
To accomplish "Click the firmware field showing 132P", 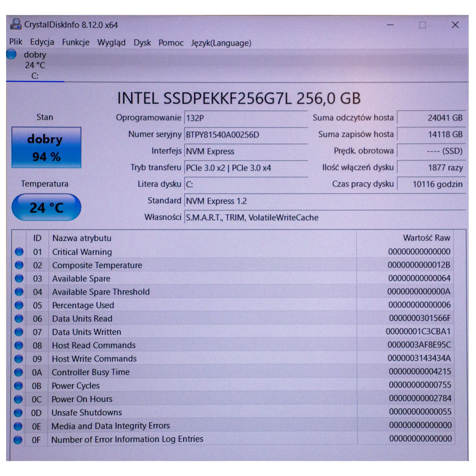I will tap(246, 118).
